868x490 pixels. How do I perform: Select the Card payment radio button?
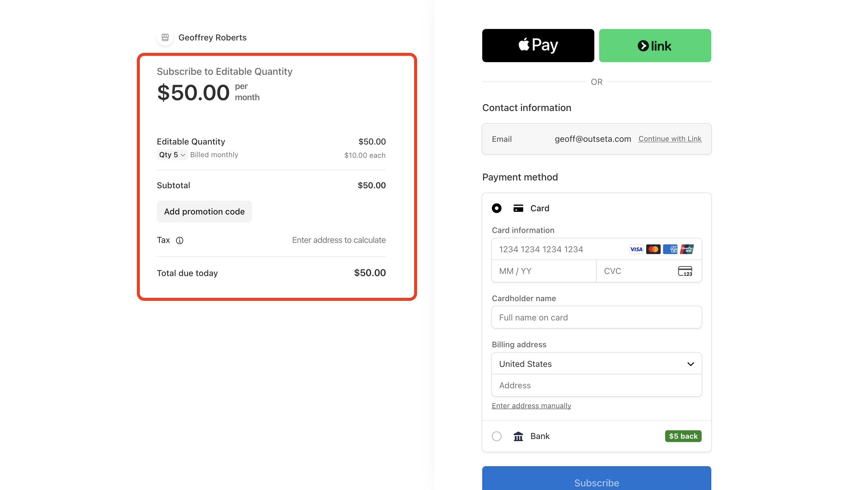497,208
